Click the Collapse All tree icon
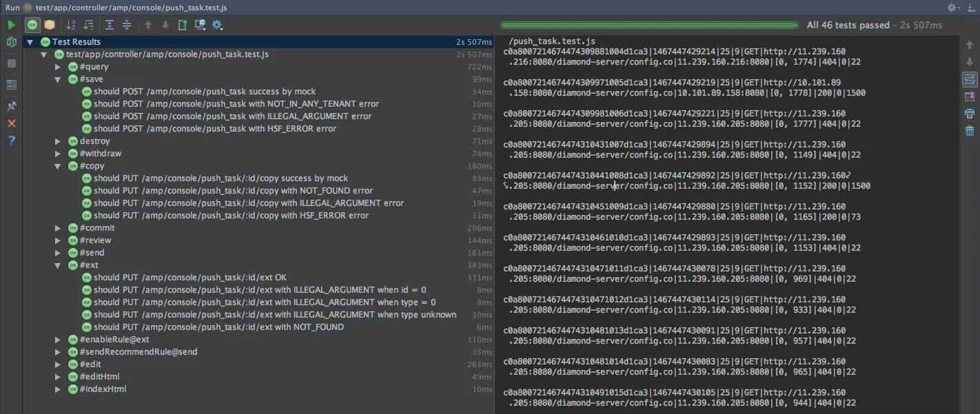 click(127, 25)
